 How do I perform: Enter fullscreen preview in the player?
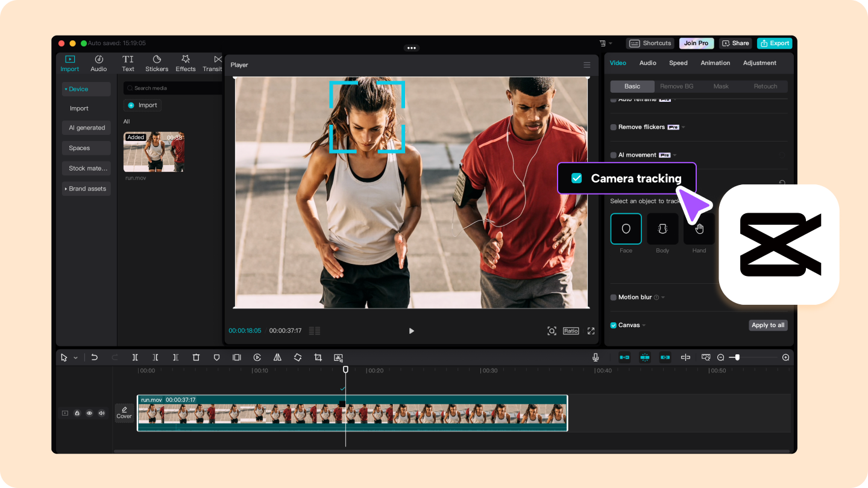[x=591, y=331]
